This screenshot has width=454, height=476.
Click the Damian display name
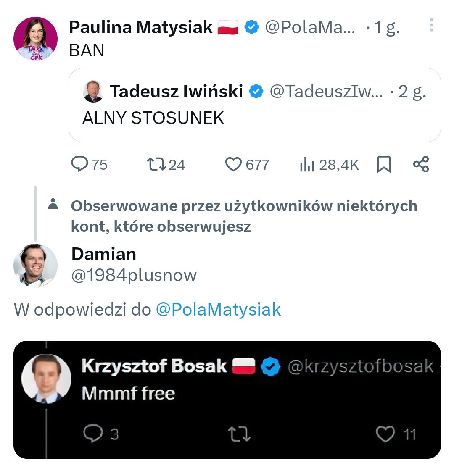[103, 254]
